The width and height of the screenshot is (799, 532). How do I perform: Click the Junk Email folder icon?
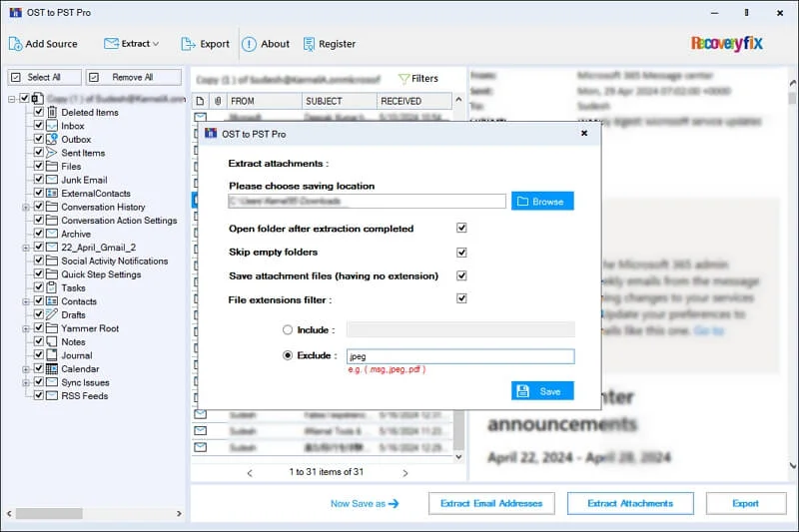(52, 180)
